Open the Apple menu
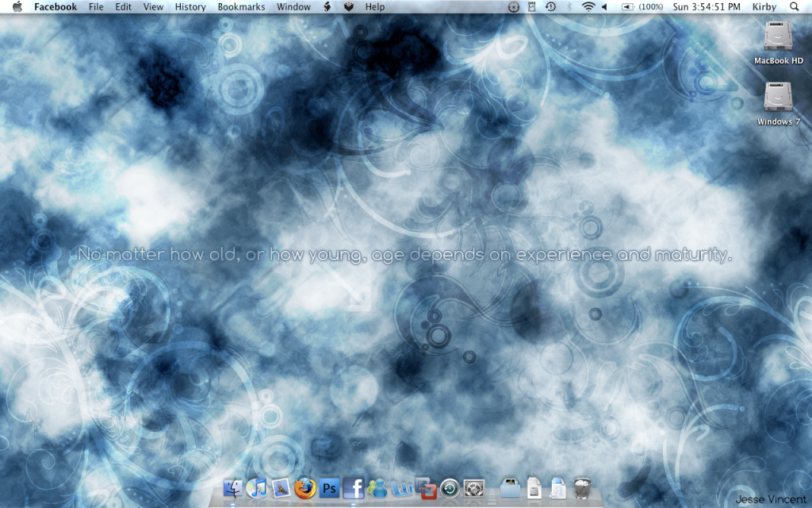Screen dimensions: 812x508 coord(17,6)
